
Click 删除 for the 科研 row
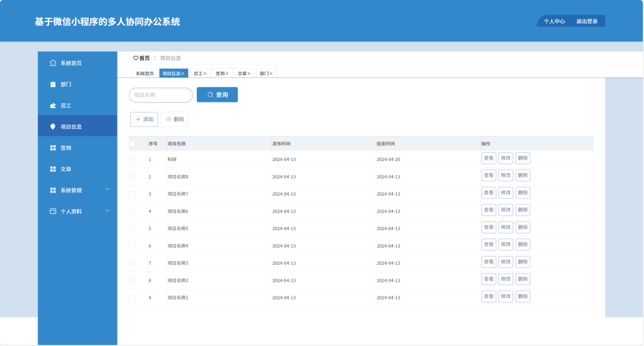click(x=523, y=158)
